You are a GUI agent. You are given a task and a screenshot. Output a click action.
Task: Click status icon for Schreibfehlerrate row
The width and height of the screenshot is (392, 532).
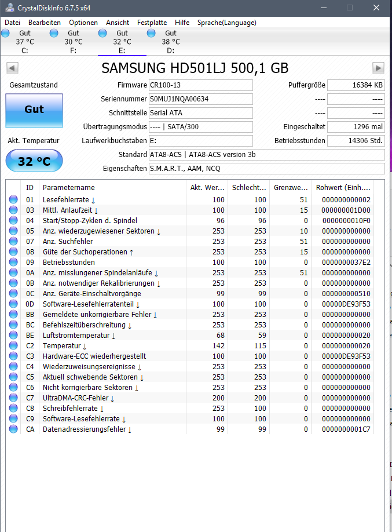[x=13, y=408]
